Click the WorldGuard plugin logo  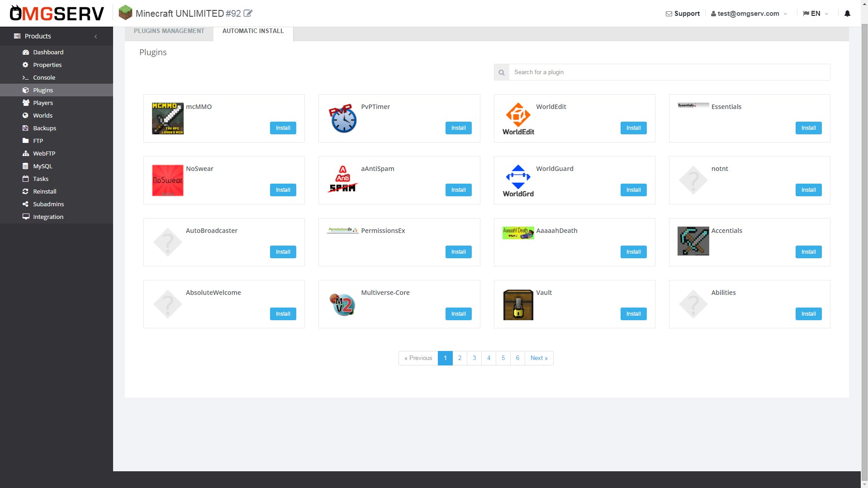coord(518,181)
